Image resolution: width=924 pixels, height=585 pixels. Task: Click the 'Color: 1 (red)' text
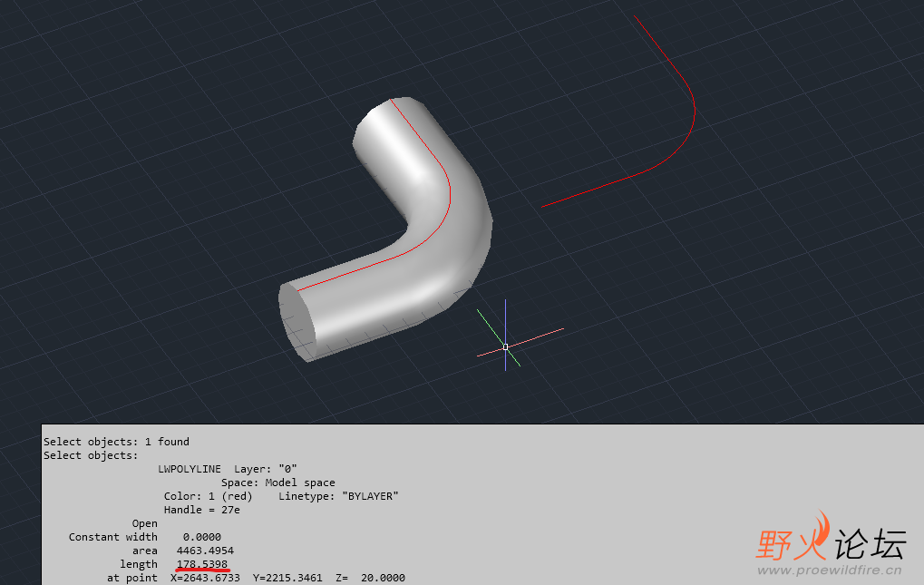click(208, 496)
